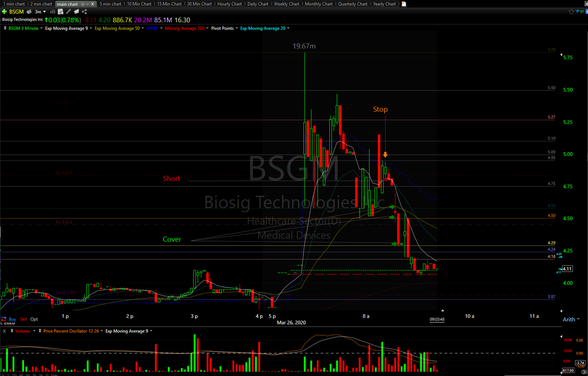Viewport: 588px width, 376px height.
Task: Click the new page icon after Yearly Chart
Action: [404, 4]
